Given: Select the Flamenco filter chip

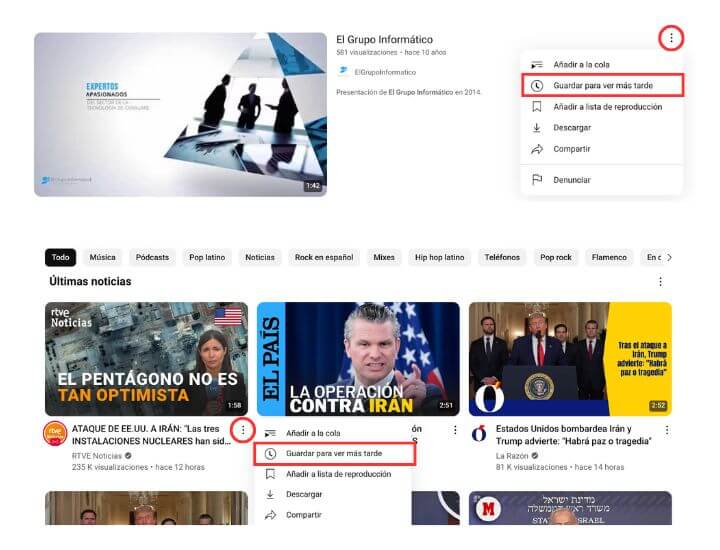Looking at the screenshot, I should point(609,258).
